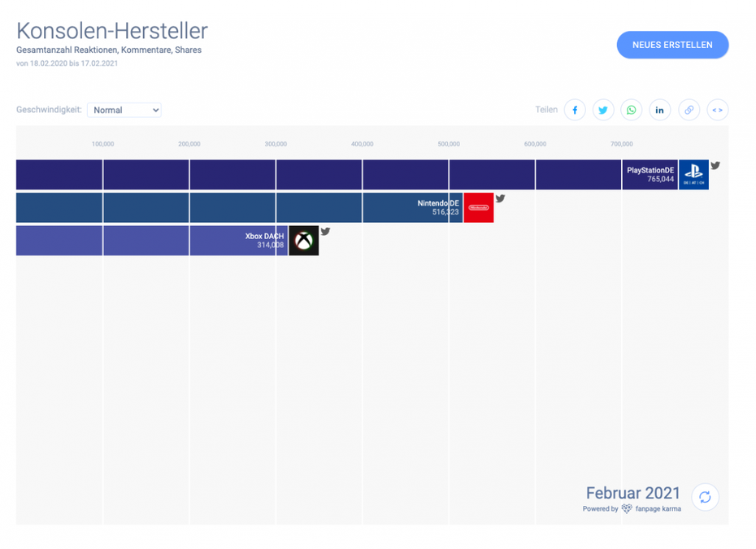Share chart on Facebook
756x549 pixels.
pos(575,110)
